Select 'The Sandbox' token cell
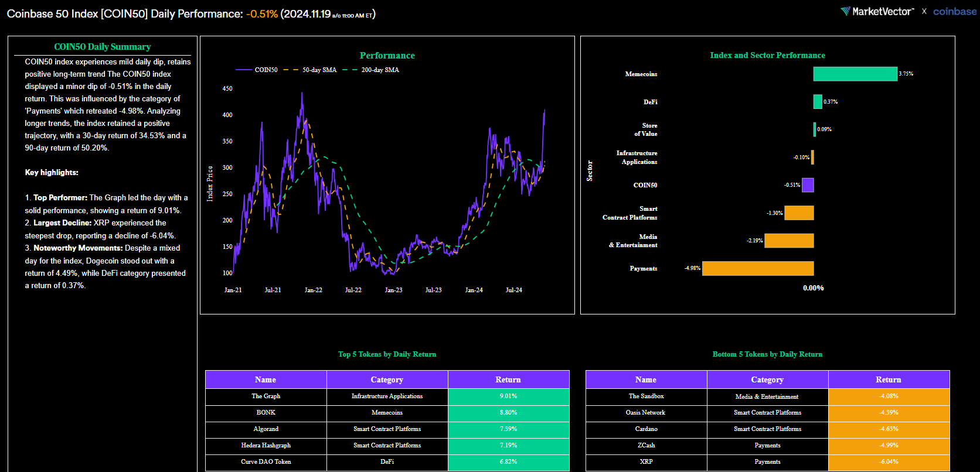The width and height of the screenshot is (980, 472). [x=646, y=396]
